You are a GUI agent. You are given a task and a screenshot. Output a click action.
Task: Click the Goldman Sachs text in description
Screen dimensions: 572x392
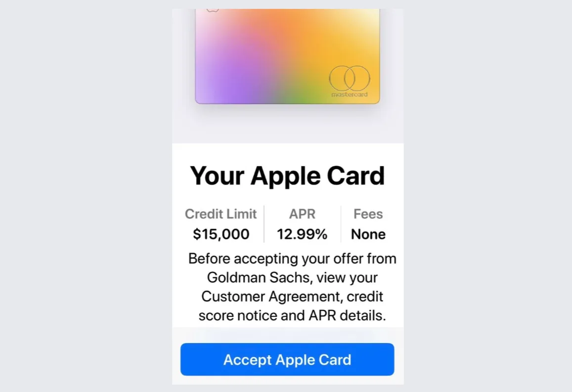click(x=260, y=278)
